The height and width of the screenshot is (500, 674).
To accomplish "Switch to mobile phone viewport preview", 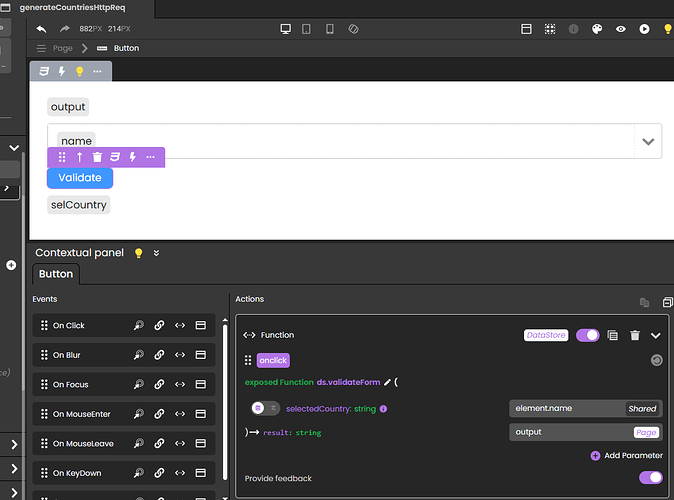I will 330,30.
